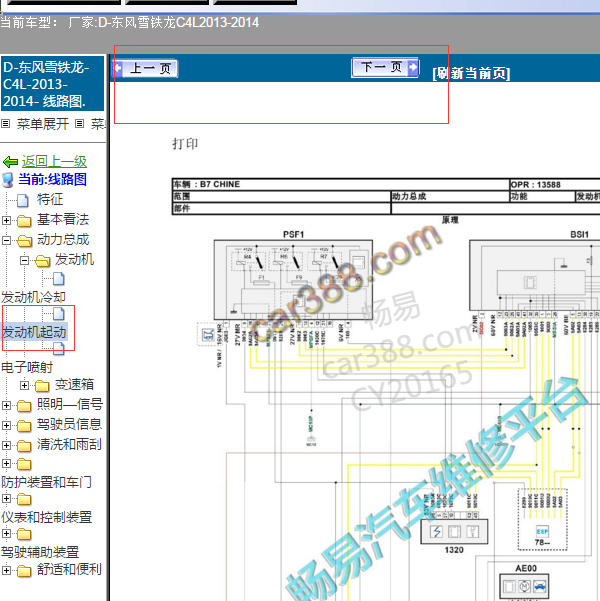Click the page icon above 发动机冷却

pyautogui.click(x=58, y=279)
